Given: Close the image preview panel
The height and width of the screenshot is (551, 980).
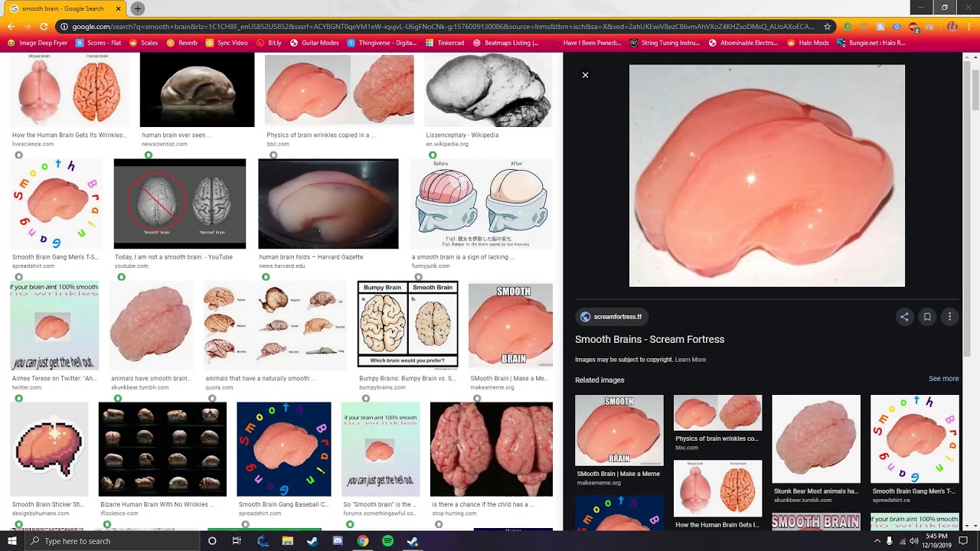Looking at the screenshot, I should click(x=585, y=75).
